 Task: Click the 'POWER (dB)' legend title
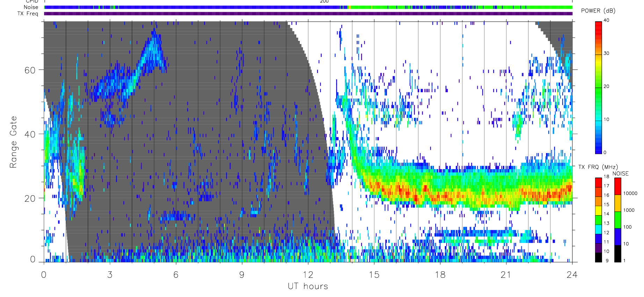pos(598,11)
